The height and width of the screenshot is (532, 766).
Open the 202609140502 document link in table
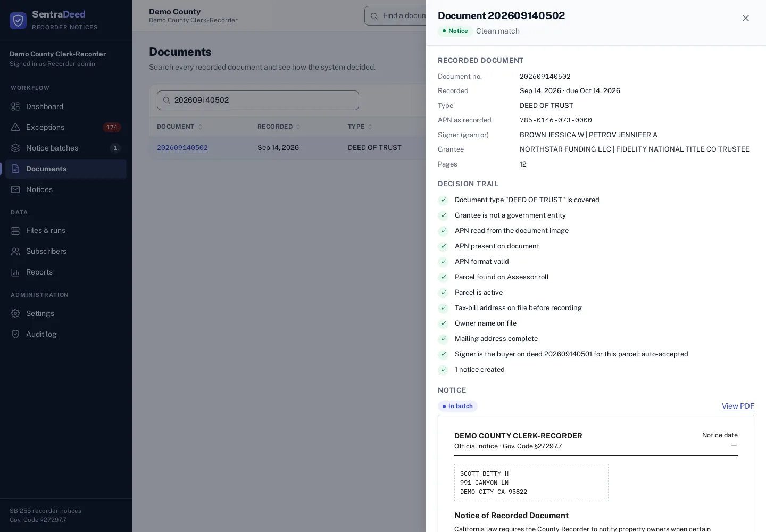pos(182,148)
